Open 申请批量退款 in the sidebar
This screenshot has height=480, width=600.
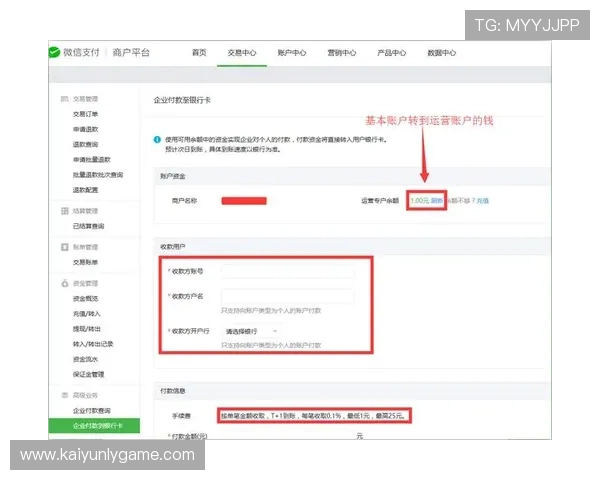click(x=92, y=160)
